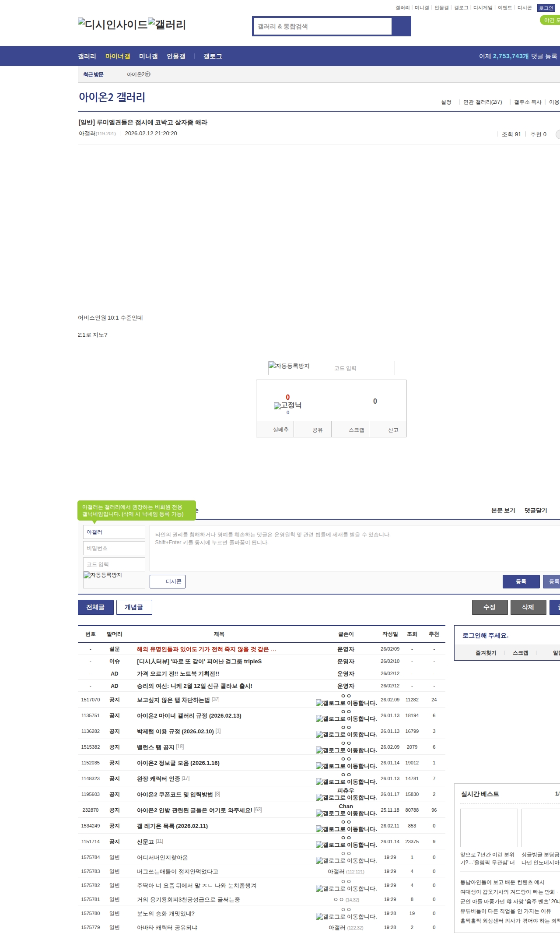Image resolution: width=560 pixels, height=933 pixels.
Task: Click the 고정닉 icon in the recommend box
Action: click(x=287, y=405)
